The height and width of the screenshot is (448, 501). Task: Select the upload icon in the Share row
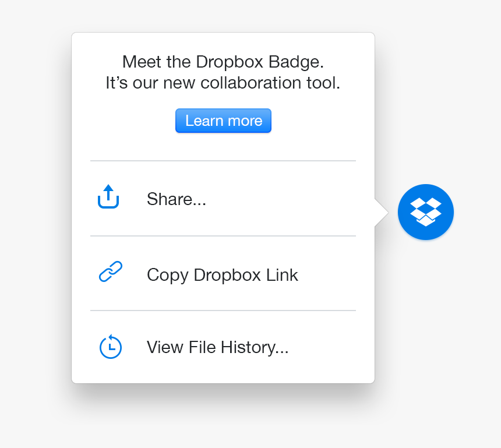tap(108, 197)
